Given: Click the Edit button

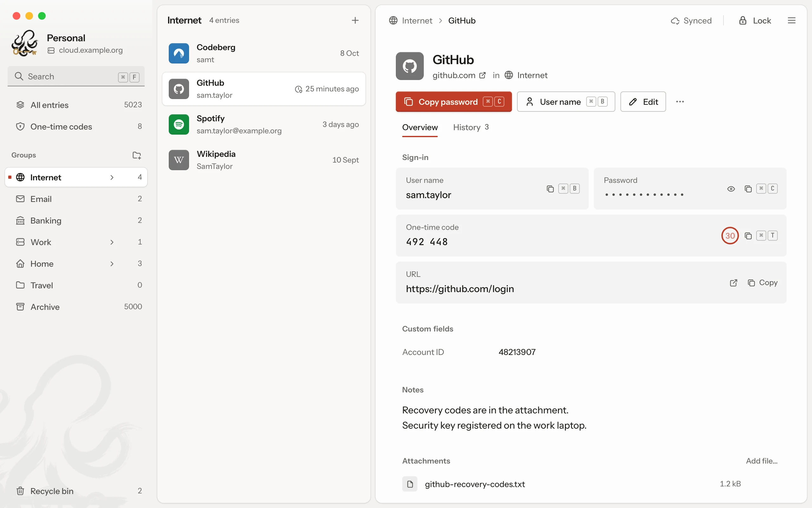Looking at the screenshot, I should [x=643, y=102].
